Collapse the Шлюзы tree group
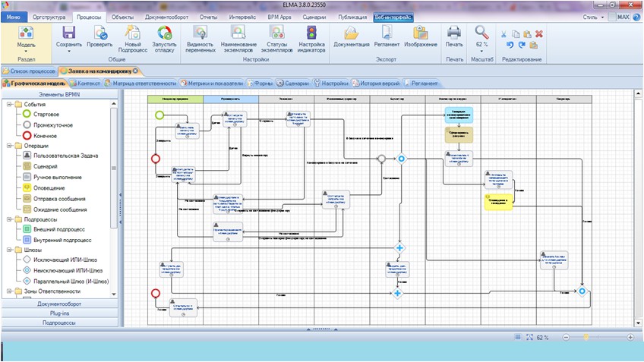This screenshot has width=644, height=362. point(9,250)
